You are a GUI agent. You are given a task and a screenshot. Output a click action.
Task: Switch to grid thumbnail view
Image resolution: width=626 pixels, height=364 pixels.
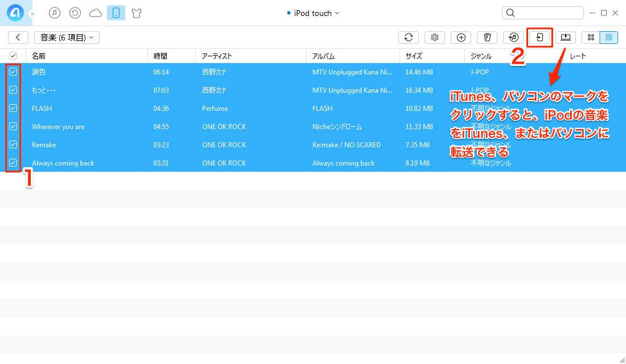click(x=591, y=38)
